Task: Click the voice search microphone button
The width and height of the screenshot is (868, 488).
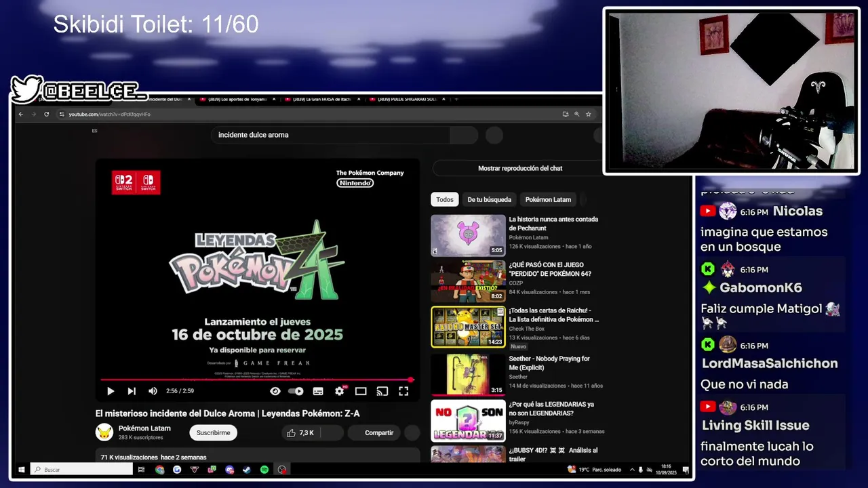Action: [x=494, y=135]
